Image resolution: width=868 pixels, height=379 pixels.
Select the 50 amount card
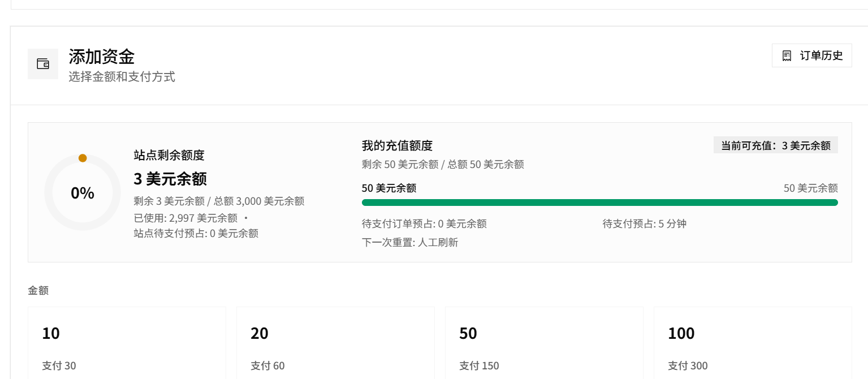click(544, 343)
